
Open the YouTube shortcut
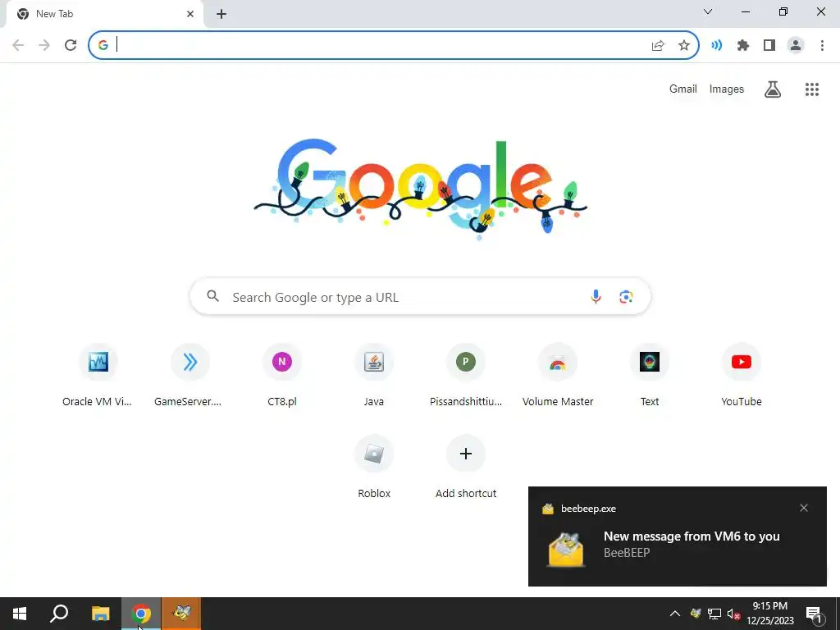[742, 376]
